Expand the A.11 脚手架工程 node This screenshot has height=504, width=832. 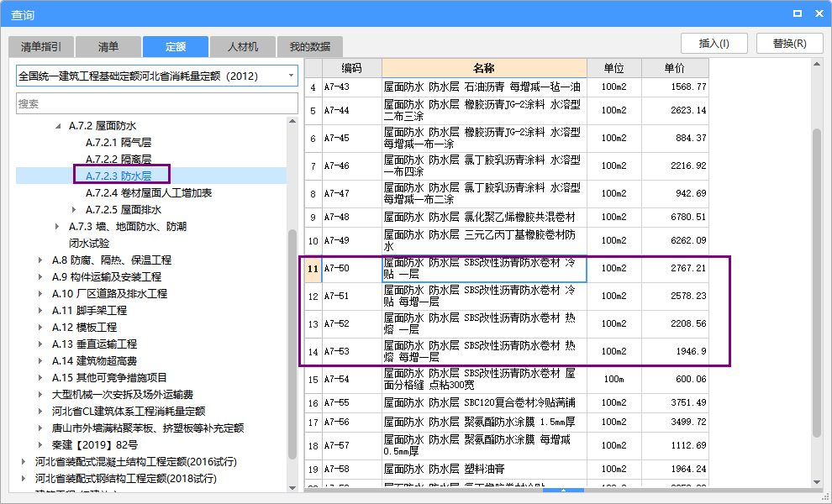point(40,311)
